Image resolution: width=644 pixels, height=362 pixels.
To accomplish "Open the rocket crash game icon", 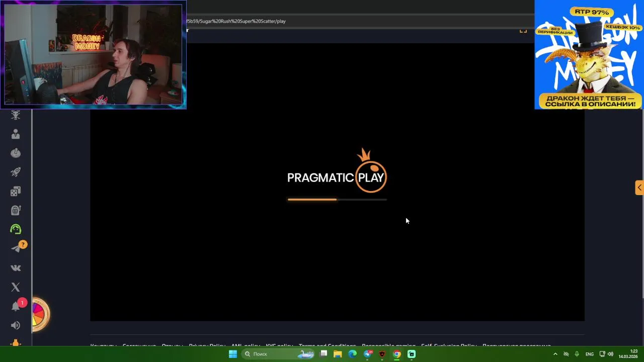I will coord(16,172).
